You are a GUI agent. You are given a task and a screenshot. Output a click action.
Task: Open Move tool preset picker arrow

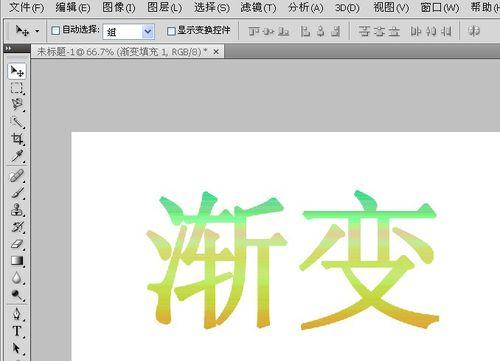point(37,31)
